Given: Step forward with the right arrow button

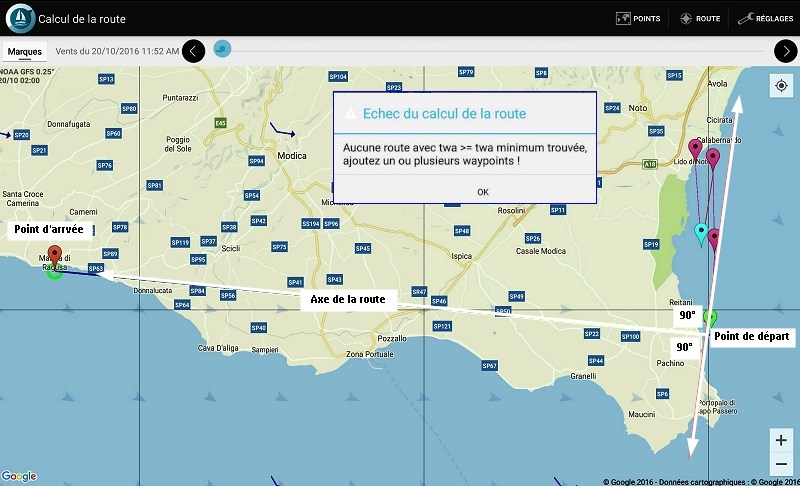Looking at the screenshot, I should pos(785,50).
